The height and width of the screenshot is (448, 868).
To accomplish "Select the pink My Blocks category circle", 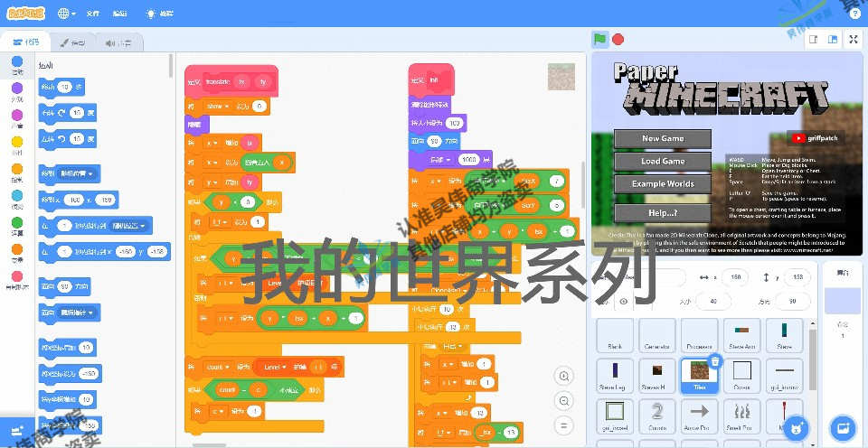I will 18,276.
